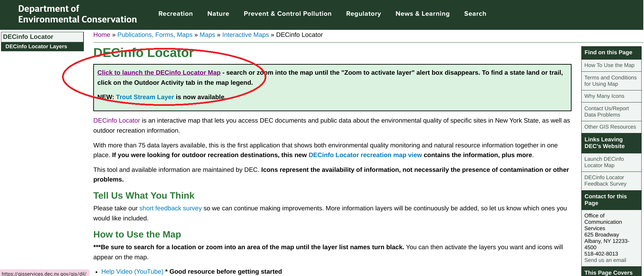Click Send us an email link

tap(605, 260)
